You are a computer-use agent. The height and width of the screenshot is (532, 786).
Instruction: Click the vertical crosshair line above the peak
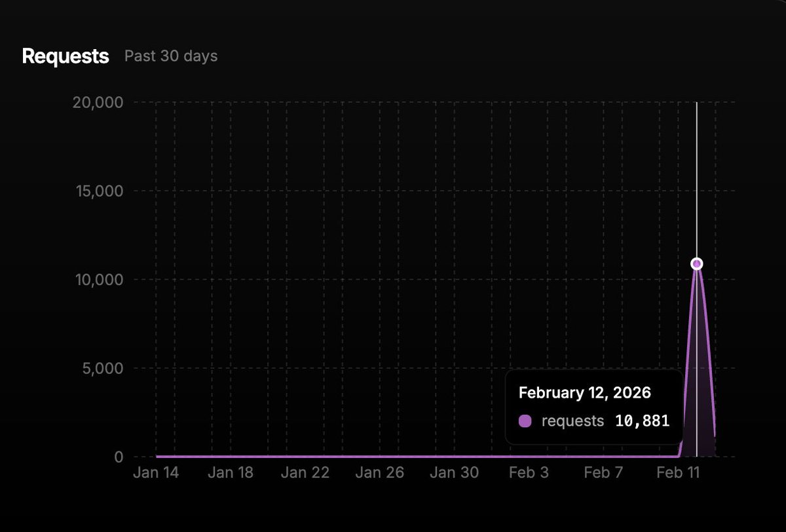point(696,177)
